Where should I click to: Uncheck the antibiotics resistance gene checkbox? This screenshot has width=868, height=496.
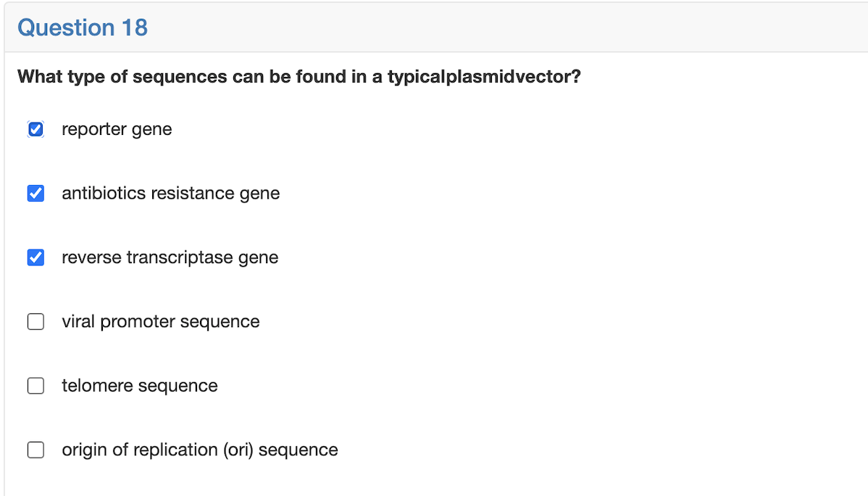(36, 194)
